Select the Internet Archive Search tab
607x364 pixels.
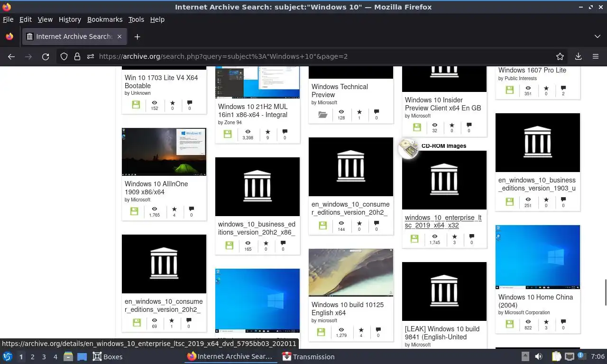tap(74, 36)
